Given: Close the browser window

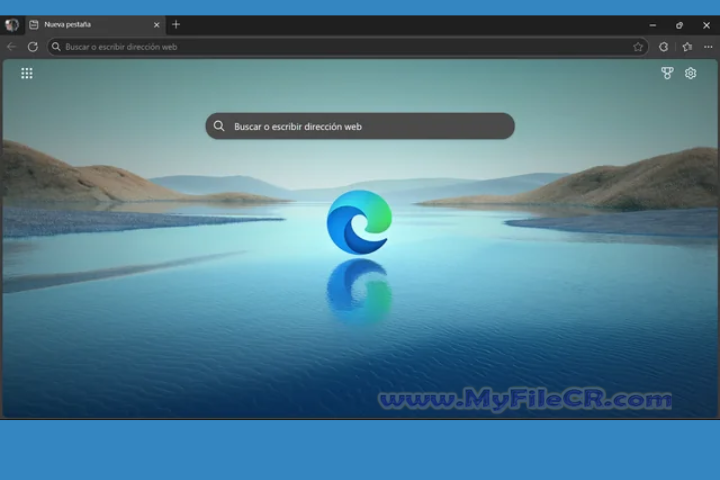Looking at the screenshot, I should coord(706,25).
